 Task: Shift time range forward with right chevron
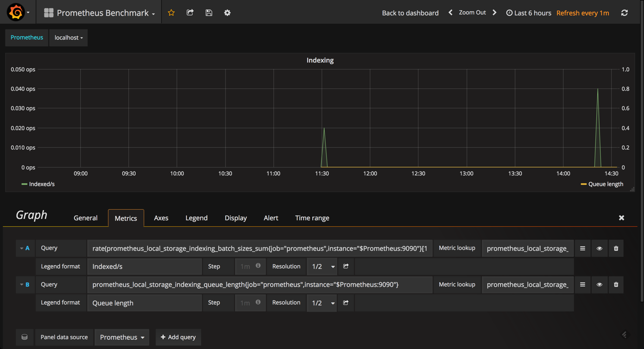pos(494,12)
